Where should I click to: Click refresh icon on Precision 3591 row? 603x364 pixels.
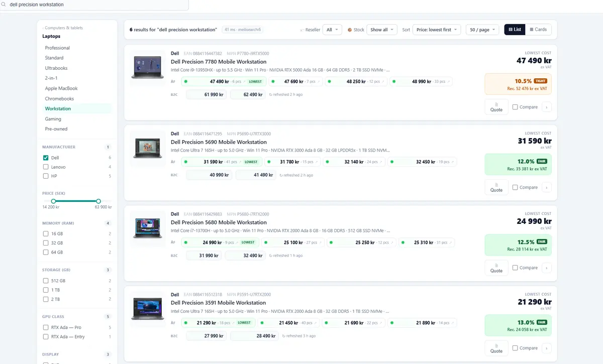tap(284, 336)
